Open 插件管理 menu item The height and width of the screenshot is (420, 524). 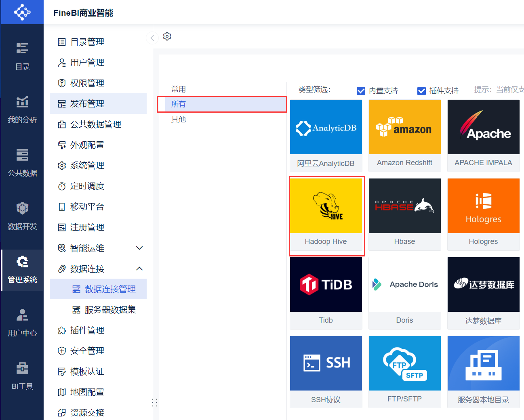point(98,330)
